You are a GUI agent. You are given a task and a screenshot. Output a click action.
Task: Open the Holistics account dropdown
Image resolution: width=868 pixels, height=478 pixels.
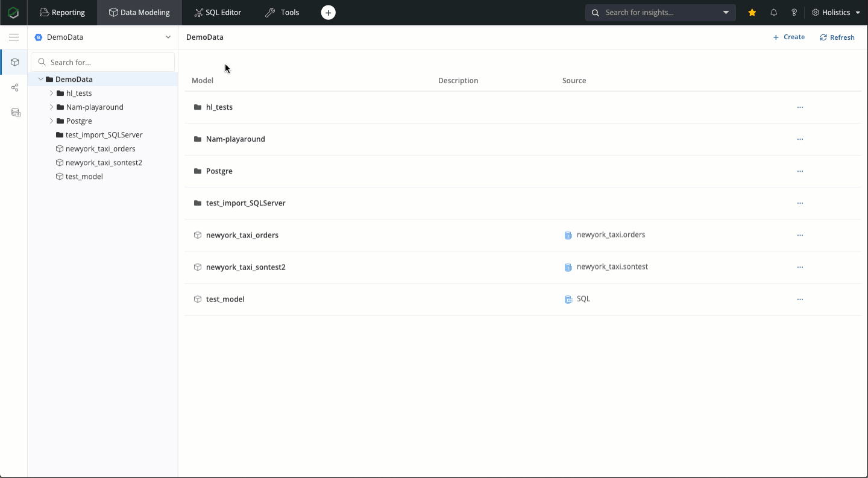point(836,13)
